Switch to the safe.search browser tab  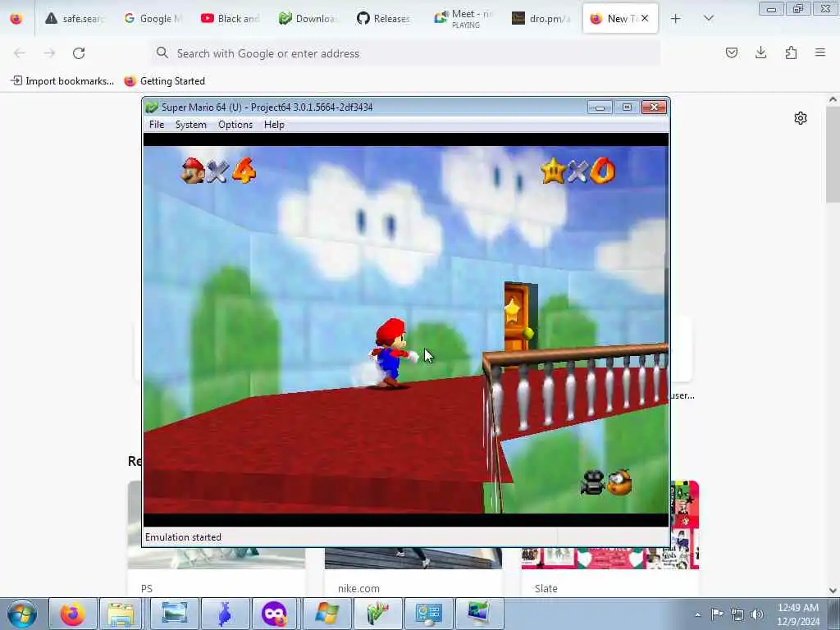[x=76, y=18]
